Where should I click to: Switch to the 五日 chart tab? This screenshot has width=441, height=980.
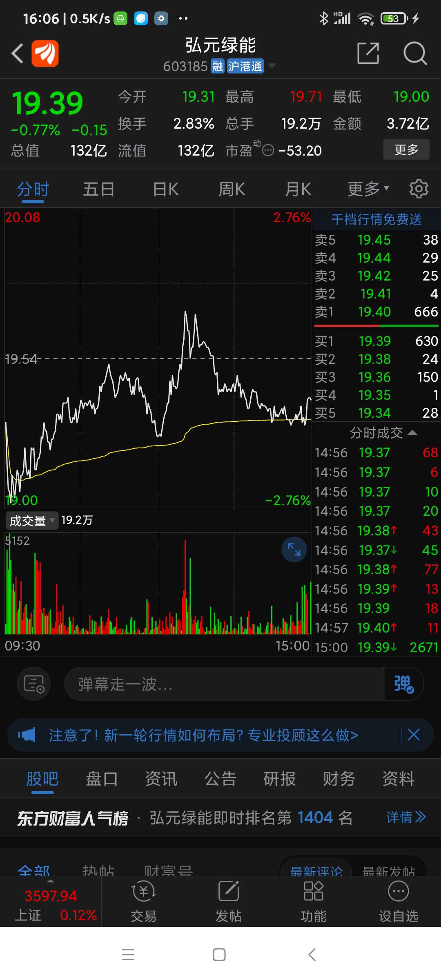coord(99,189)
